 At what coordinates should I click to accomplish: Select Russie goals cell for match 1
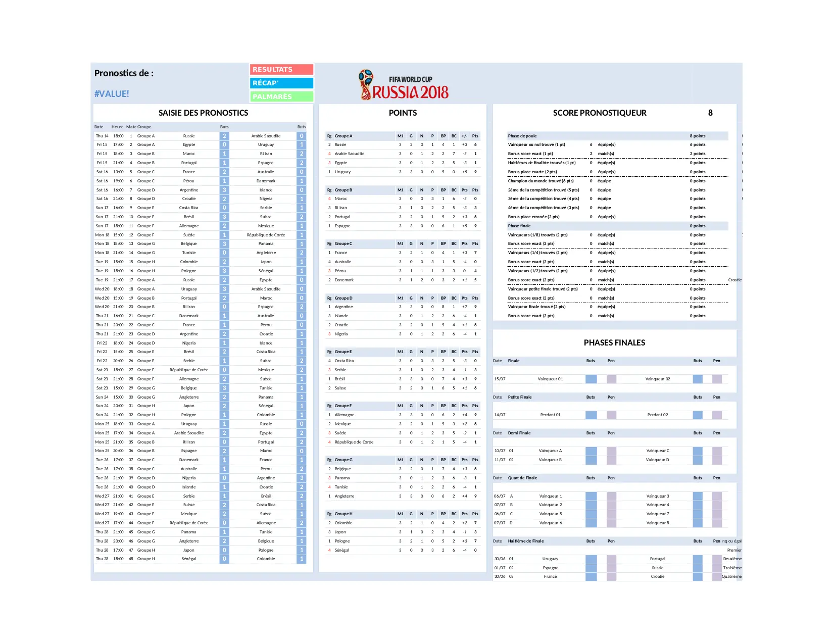click(224, 136)
